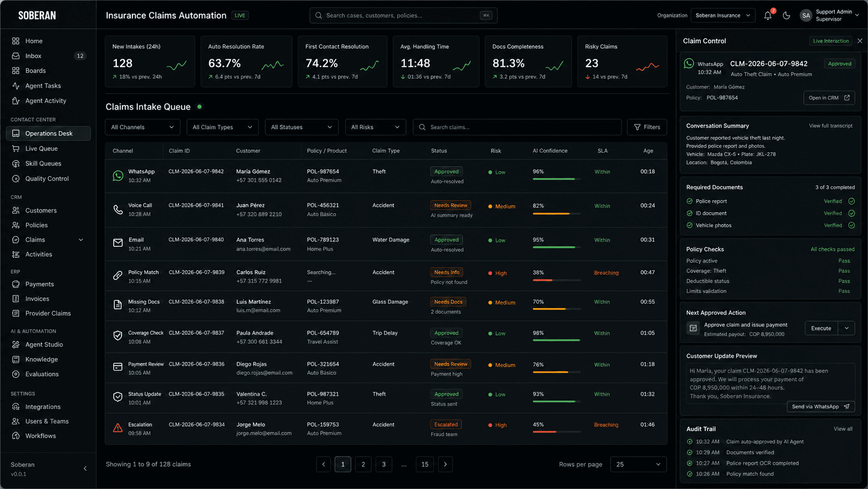Go to previous page arrow
Screen dimensions: 868x489
coord(323,465)
